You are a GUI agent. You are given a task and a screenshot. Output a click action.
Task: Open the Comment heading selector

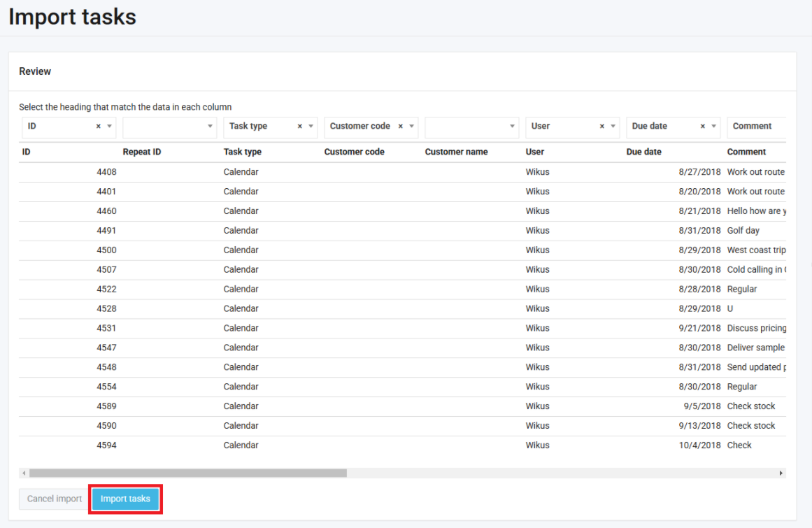(x=755, y=127)
